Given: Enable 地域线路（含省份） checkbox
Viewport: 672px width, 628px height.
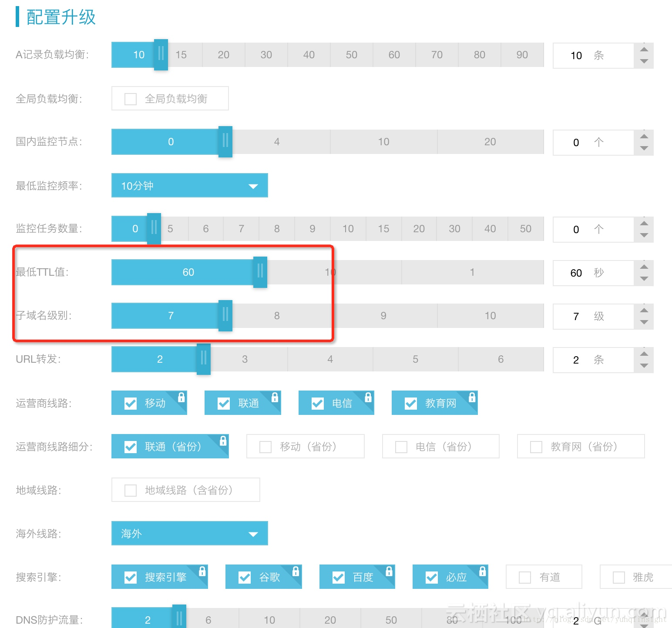Looking at the screenshot, I should pyautogui.click(x=131, y=490).
